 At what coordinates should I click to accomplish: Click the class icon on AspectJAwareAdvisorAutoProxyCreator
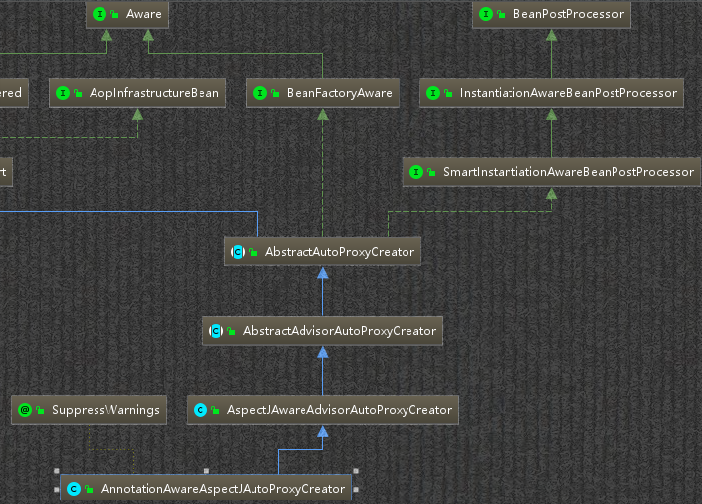[x=200, y=409]
